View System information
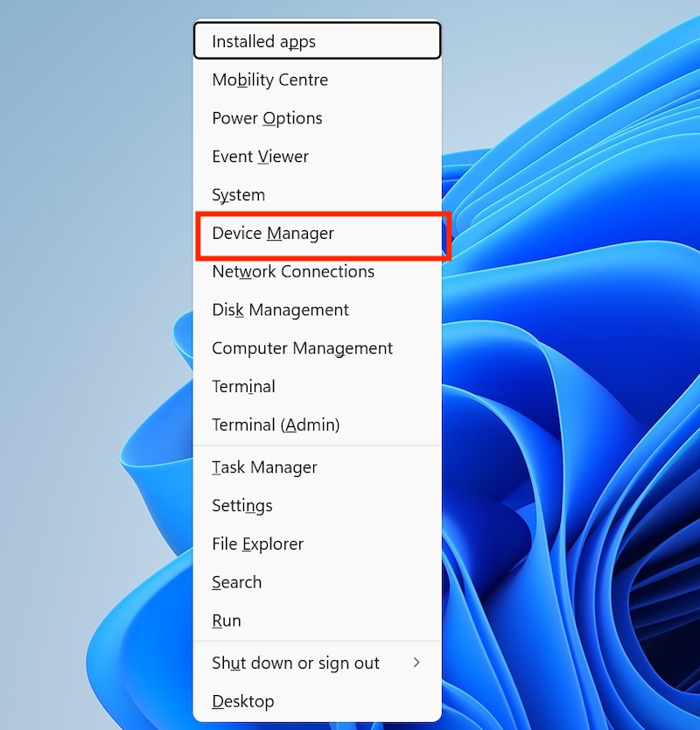This screenshot has width=700, height=730. tap(238, 195)
